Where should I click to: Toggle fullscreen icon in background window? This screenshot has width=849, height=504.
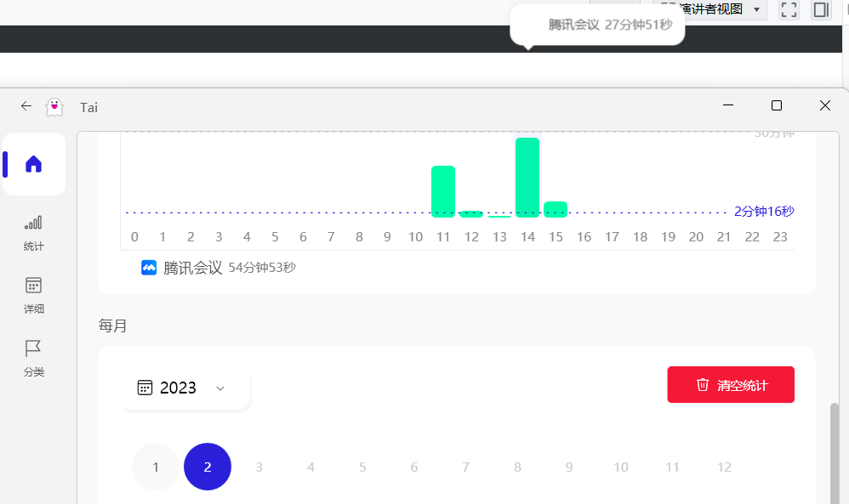789,9
